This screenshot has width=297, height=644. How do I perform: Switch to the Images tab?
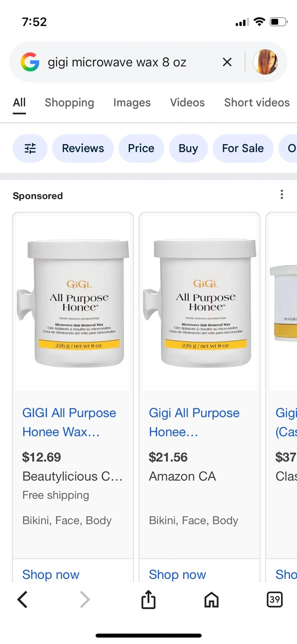(x=132, y=102)
